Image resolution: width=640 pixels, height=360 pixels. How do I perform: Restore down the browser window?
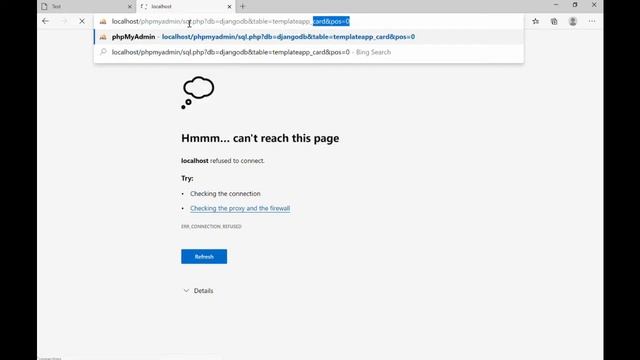click(x=575, y=5)
